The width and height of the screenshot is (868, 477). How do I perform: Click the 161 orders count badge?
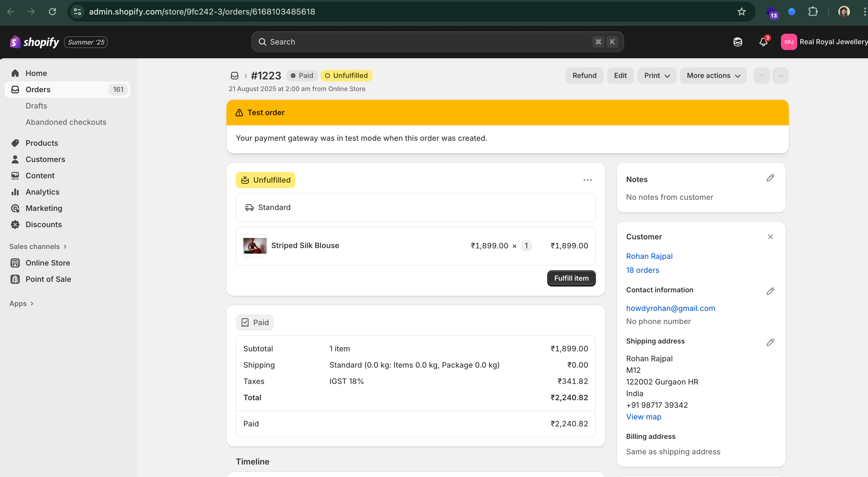tap(118, 90)
